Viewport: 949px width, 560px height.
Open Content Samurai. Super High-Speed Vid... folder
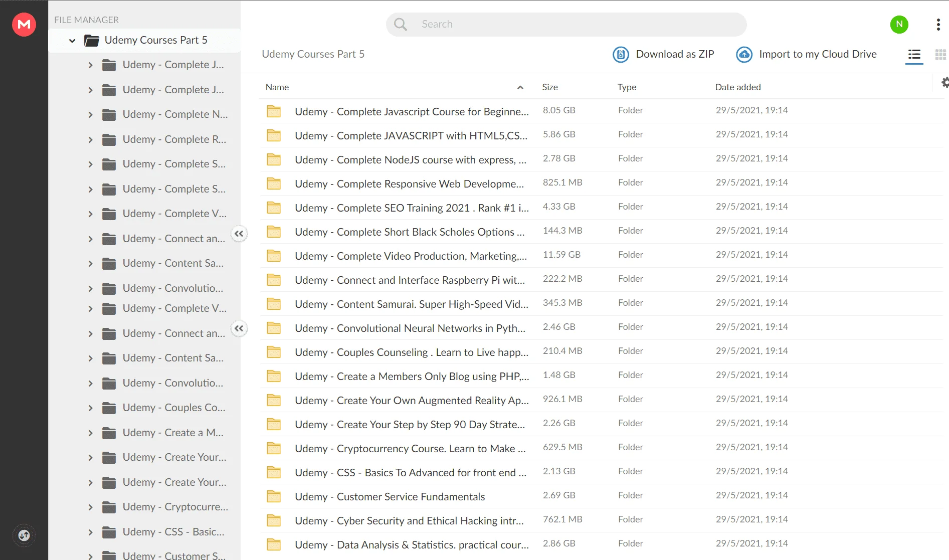411,304
